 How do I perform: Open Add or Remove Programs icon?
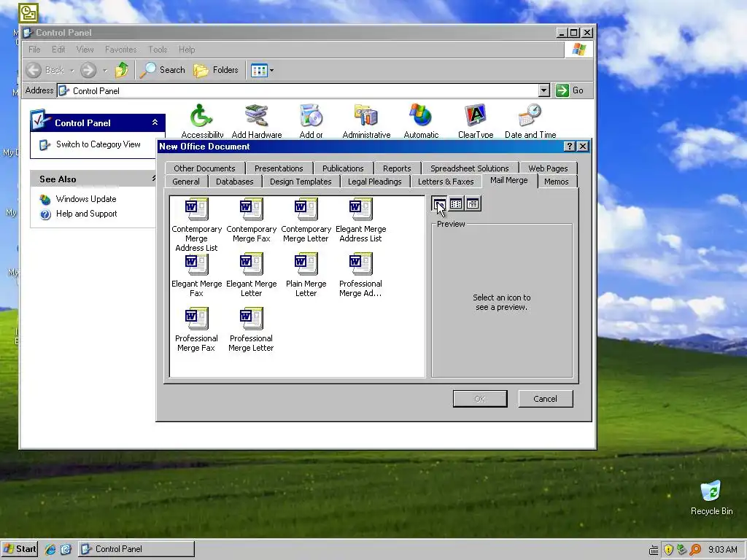(311, 121)
